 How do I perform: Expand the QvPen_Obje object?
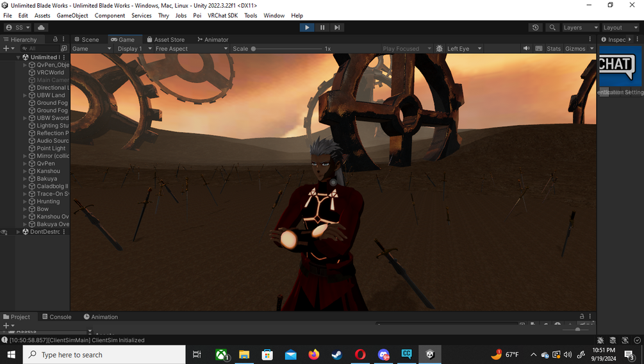[24, 65]
